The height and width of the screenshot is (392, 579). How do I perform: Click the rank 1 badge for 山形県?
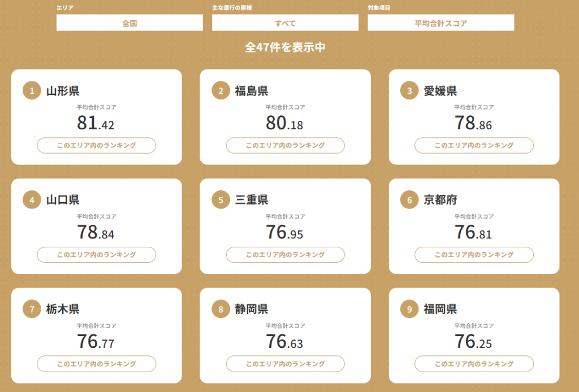(32, 90)
